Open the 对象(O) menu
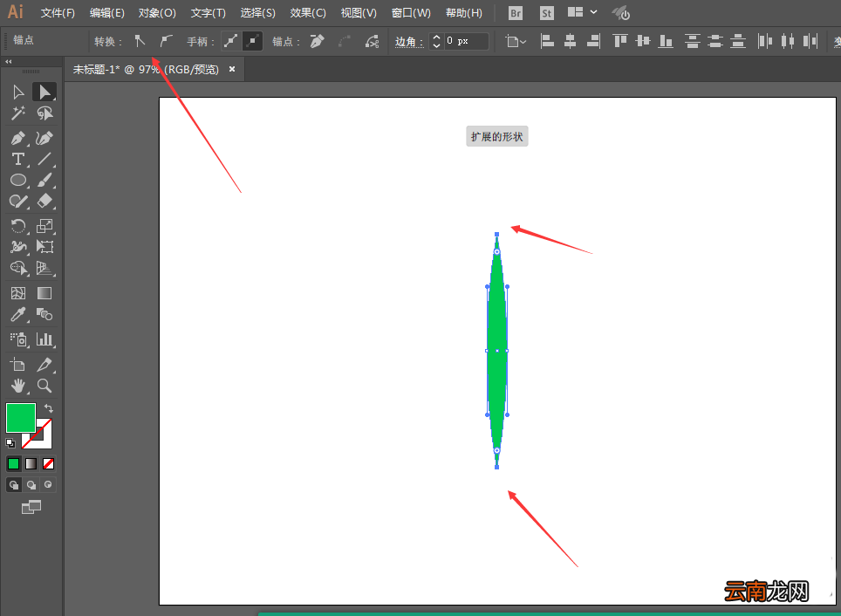The image size is (841, 616). 157,13
